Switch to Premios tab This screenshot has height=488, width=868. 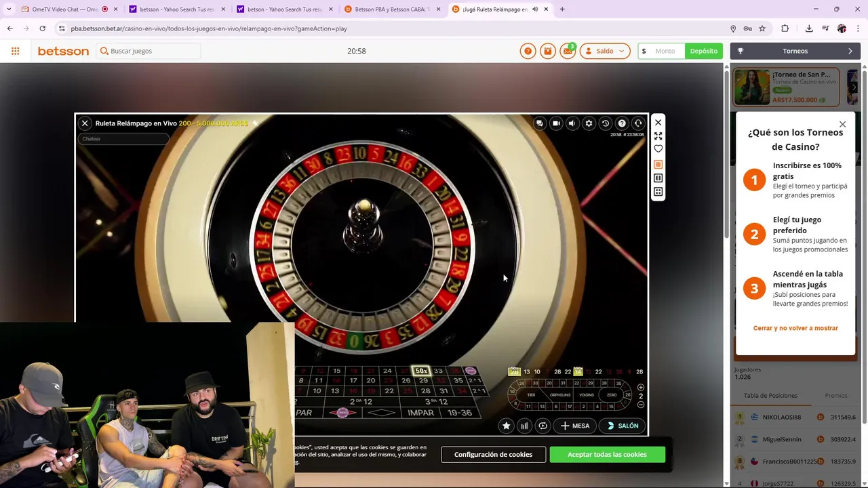coord(836,395)
